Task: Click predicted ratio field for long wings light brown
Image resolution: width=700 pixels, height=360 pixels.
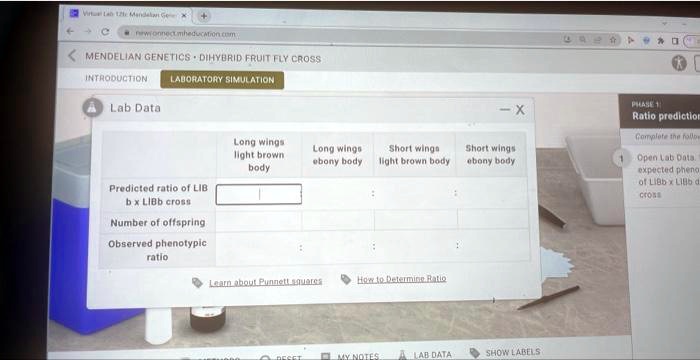Action: [x=258, y=194]
